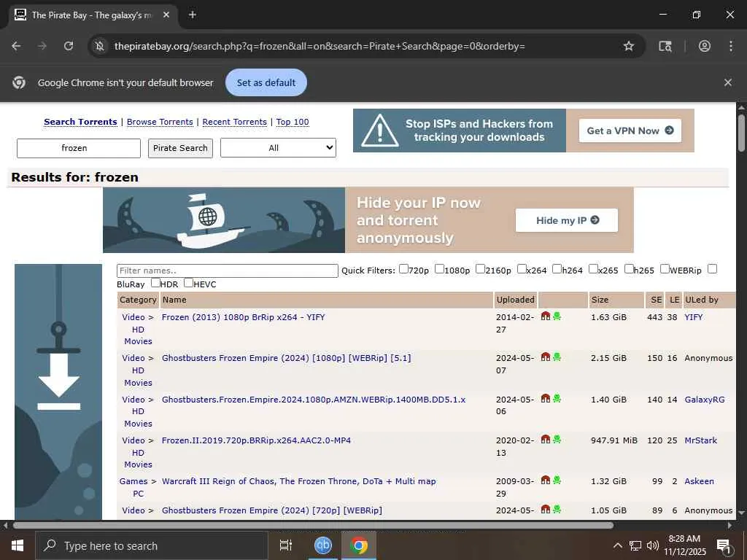Enable the 720p quick filter
The height and width of the screenshot is (560, 747).
click(403, 269)
